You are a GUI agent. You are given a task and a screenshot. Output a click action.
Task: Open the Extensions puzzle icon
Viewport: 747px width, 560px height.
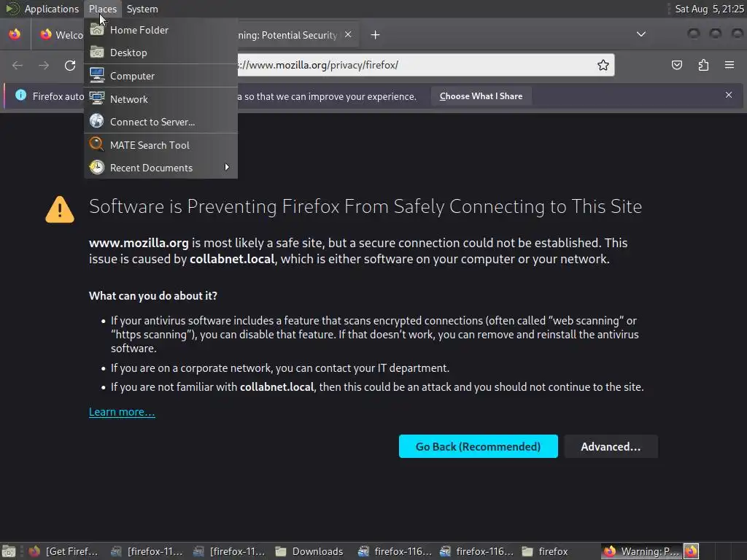tap(703, 65)
